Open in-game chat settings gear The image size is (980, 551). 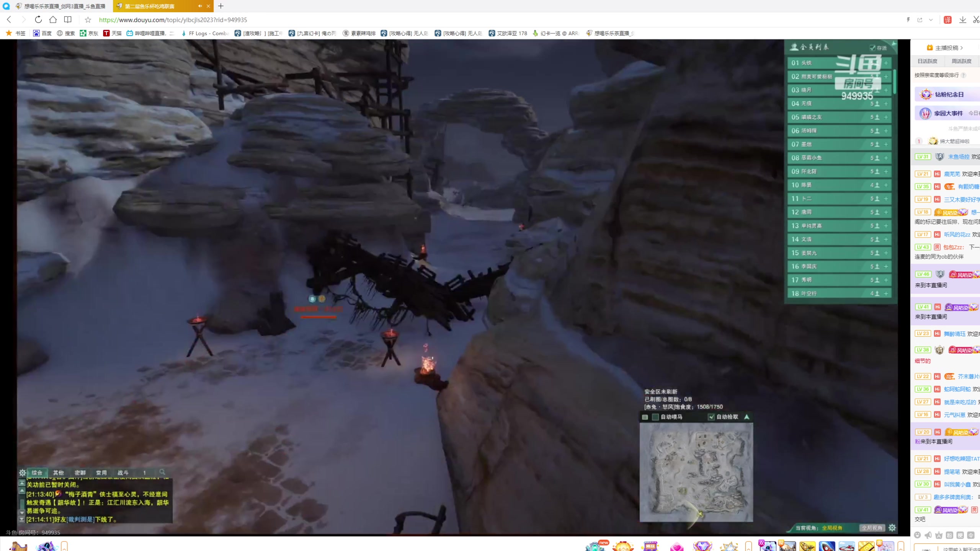(23, 473)
